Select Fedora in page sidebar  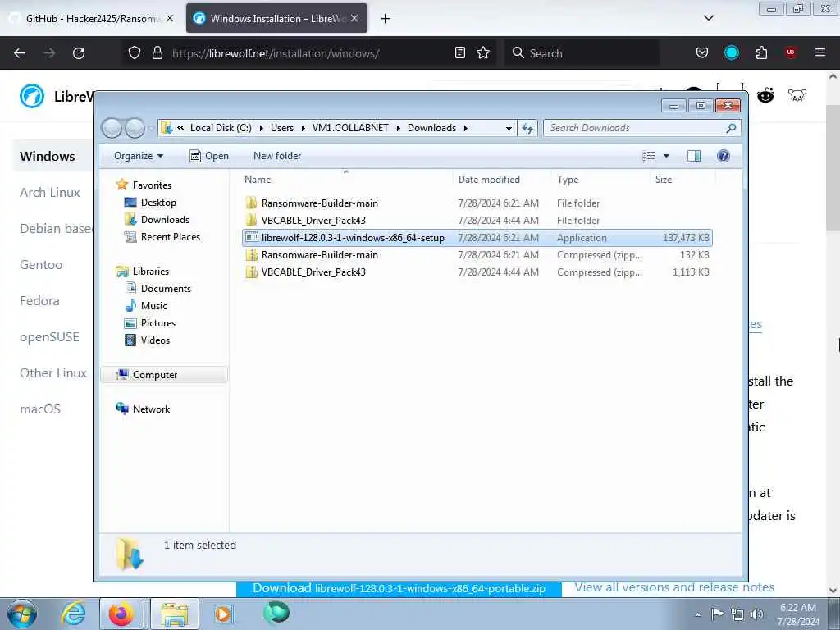pos(39,300)
